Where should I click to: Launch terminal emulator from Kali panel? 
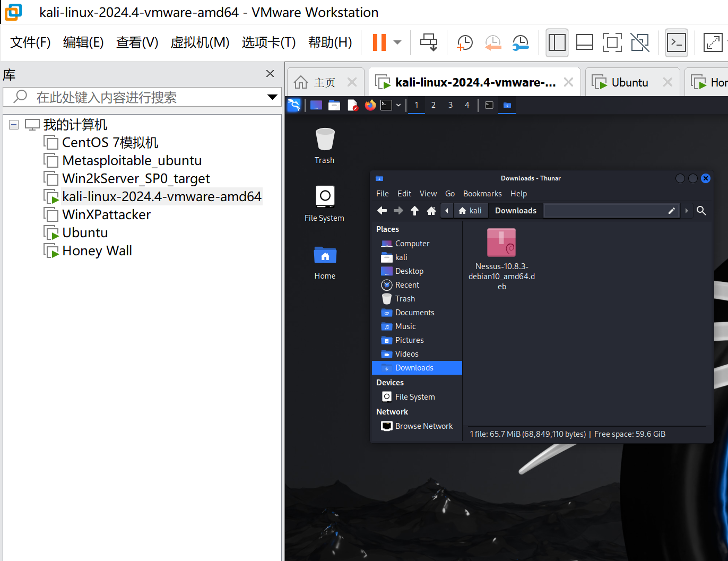pos(386,105)
